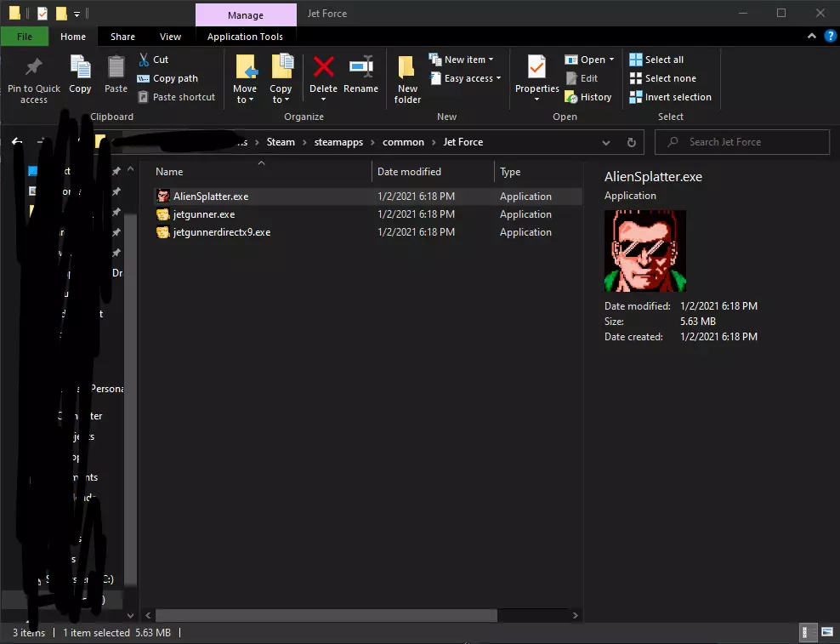Open Properties using the checkmark icon
Viewport: 840px width, 644px height.
(x=536, y=68)
